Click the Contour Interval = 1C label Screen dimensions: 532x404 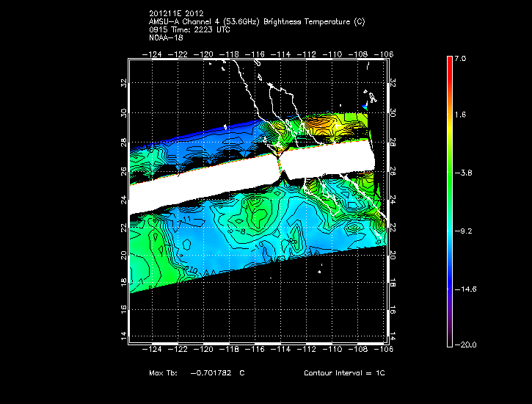pos(344,373)
